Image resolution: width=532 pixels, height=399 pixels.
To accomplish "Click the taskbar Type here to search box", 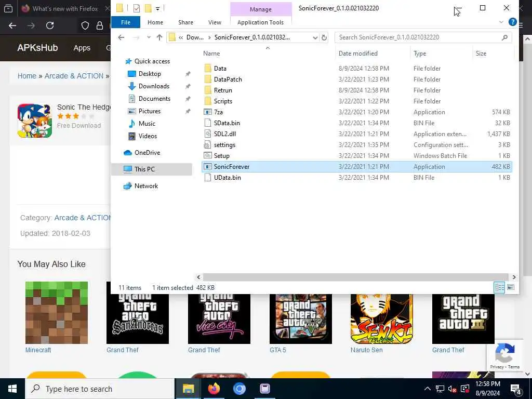I will (x=99, y=389).
